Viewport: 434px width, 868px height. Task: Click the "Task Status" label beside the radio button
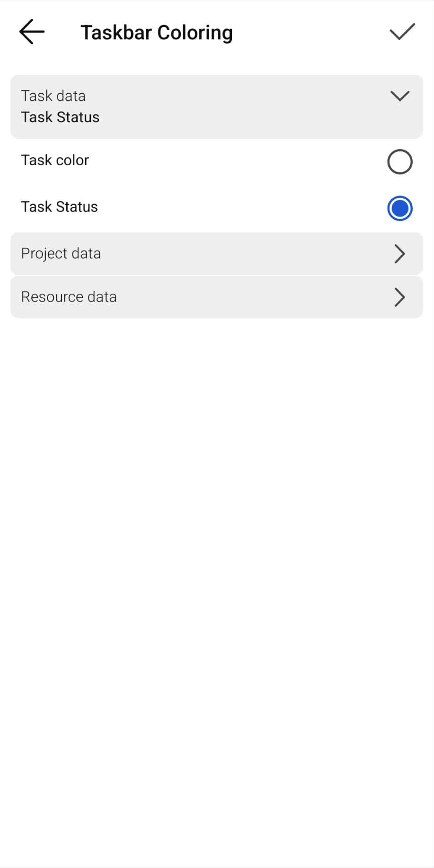(x=59, y=207)
